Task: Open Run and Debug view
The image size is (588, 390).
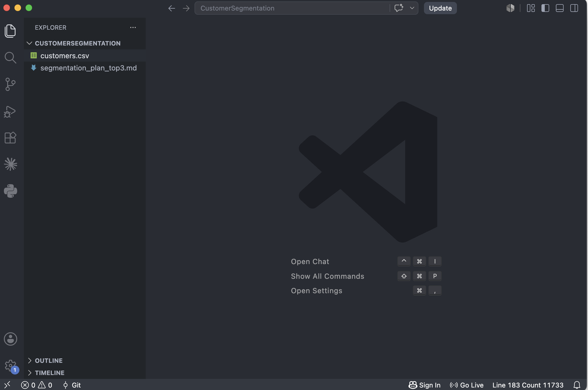Action: [x=10, y=111]
